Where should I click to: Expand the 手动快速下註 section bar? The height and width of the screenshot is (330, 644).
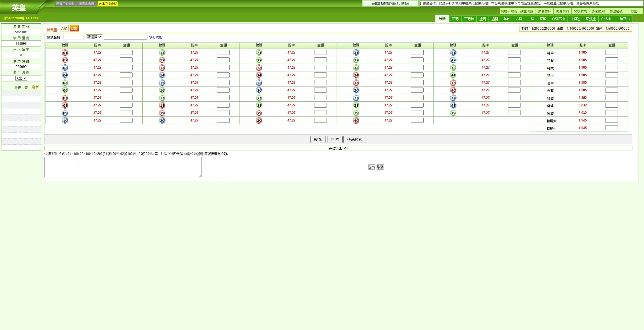coord(338,148)
